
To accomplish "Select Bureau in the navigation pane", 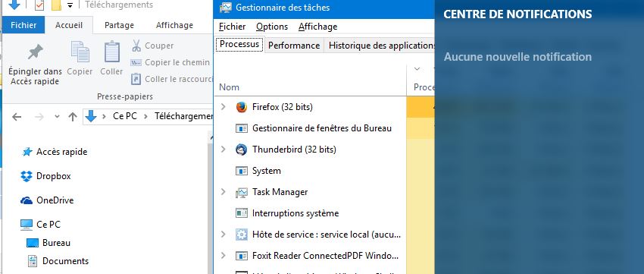I will coord(56,243).
